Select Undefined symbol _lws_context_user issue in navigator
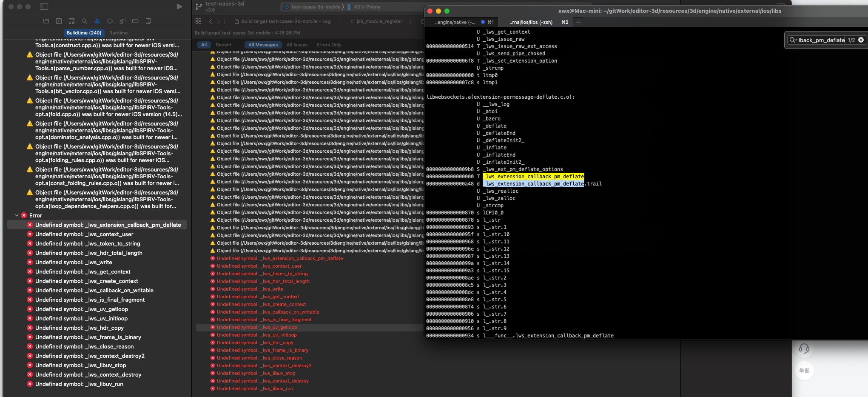 click(x=97, y=234)
